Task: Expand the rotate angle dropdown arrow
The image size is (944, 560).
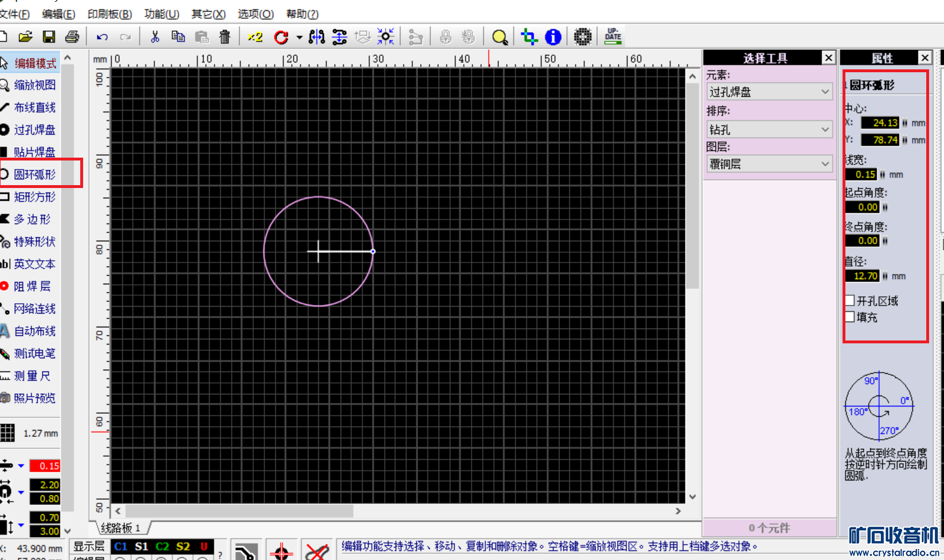Action: 299,38
